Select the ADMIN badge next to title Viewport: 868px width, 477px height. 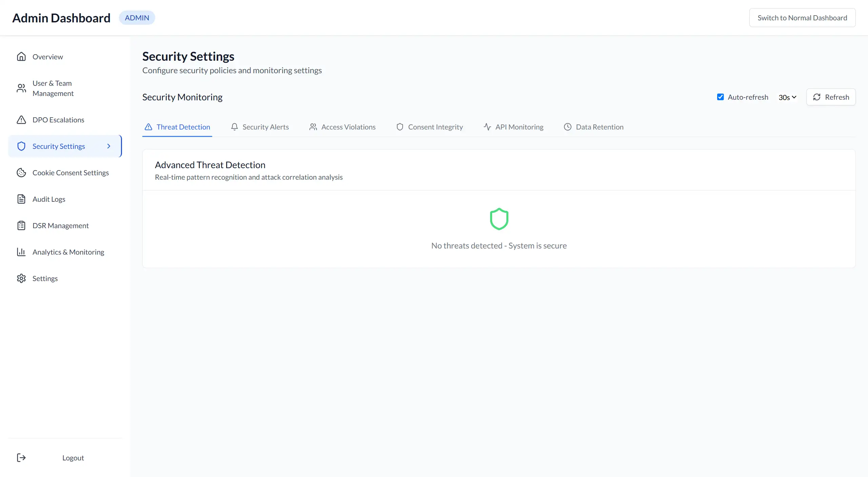[x=137, y=18]
